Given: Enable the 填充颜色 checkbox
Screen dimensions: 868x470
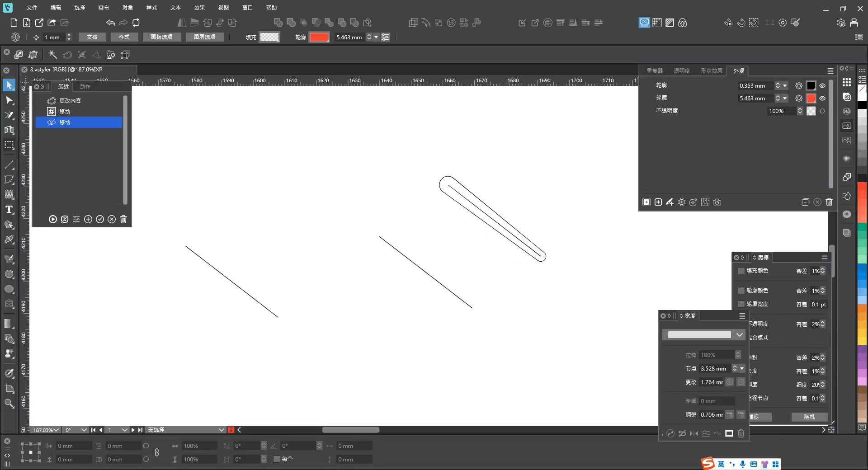Looking at the screenshot, I should tap(741, 271).
